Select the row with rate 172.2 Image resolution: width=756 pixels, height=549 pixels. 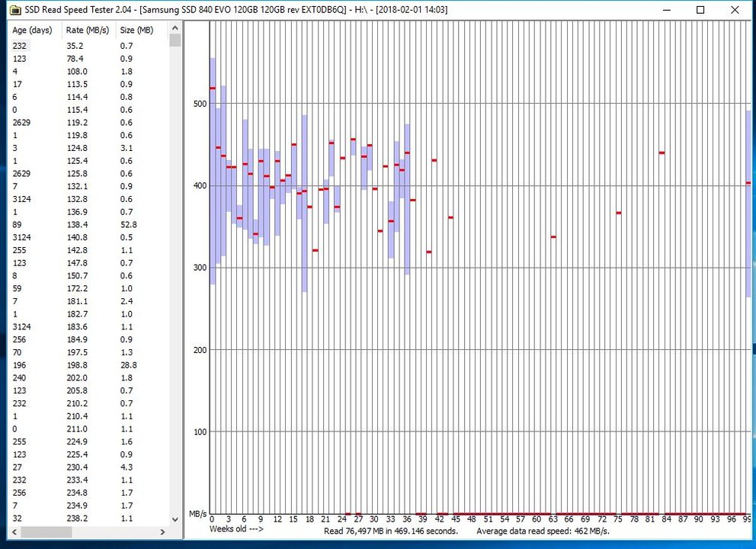(x=89, y=288)
